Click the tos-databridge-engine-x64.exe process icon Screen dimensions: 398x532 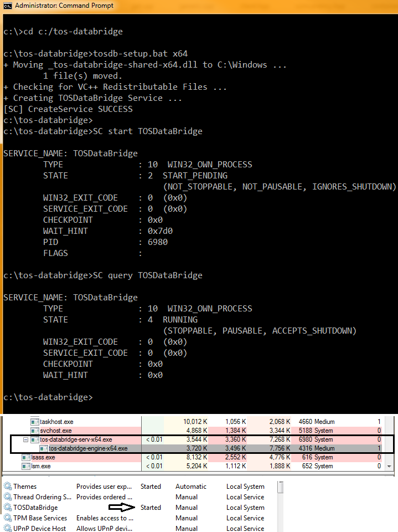[43, 448]
